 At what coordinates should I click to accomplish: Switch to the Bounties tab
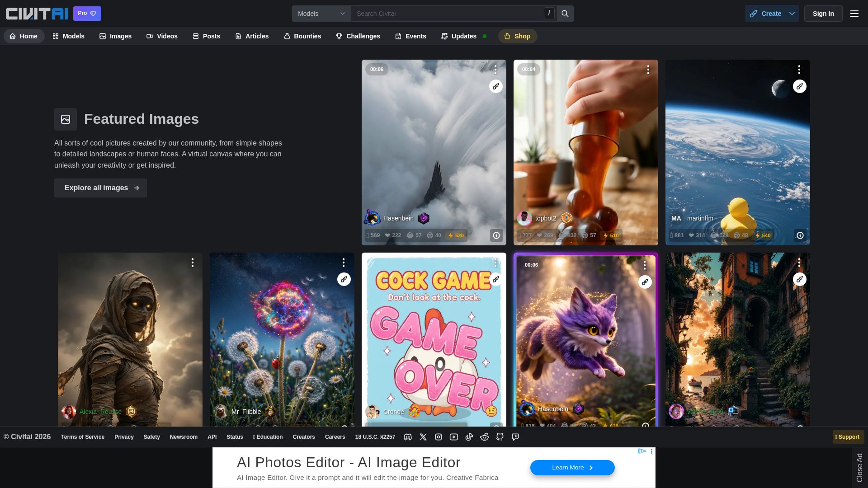click(x=302, y=36)
